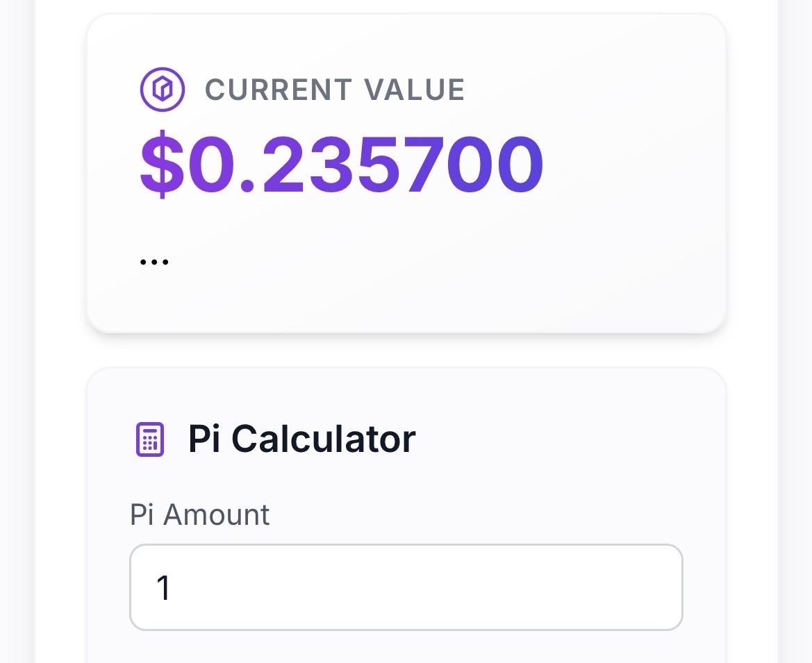
Task: Focus the Pi Amount input field
Action: (406, 587)
